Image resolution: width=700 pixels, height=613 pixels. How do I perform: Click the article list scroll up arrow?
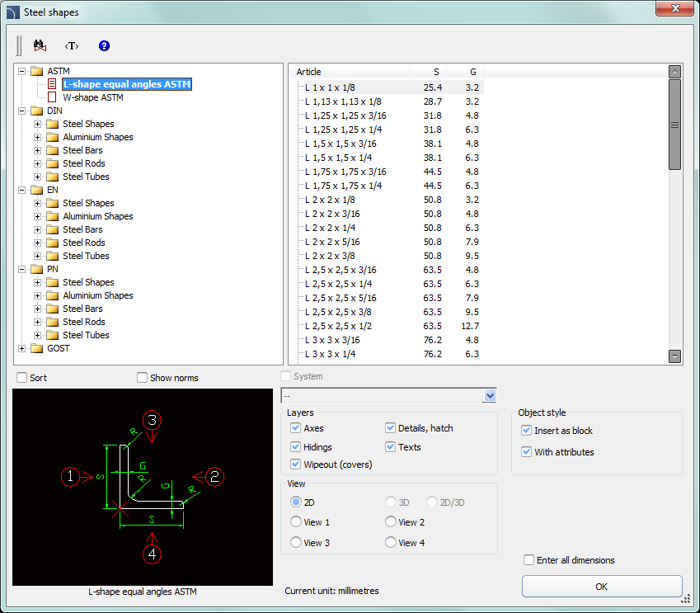674,72
